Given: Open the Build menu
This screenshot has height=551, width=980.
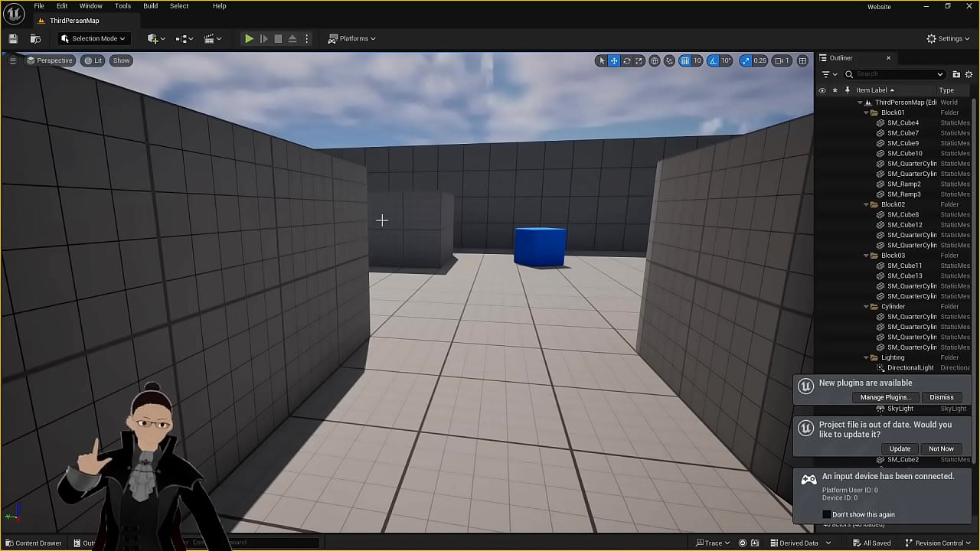Looking at the screenshot, I should 150,6.
